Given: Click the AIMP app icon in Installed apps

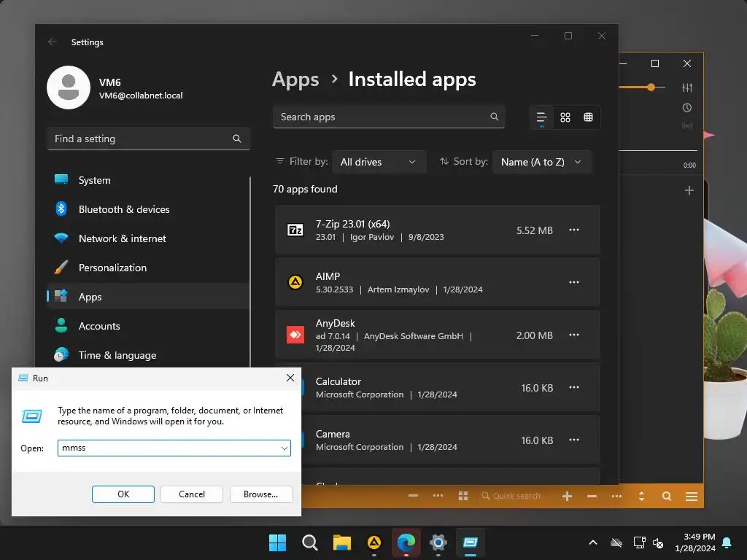Looking at the screenshot, I should 295,282.
